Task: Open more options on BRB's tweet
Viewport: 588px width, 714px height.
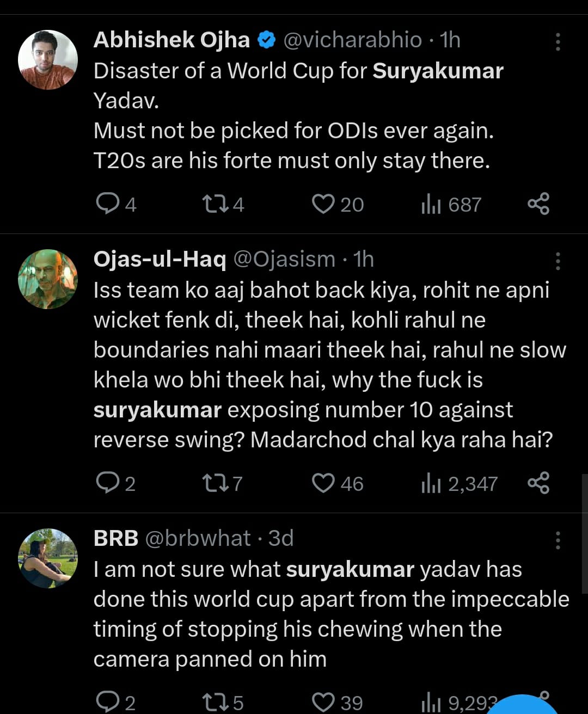Action: (x=558, y=540)
